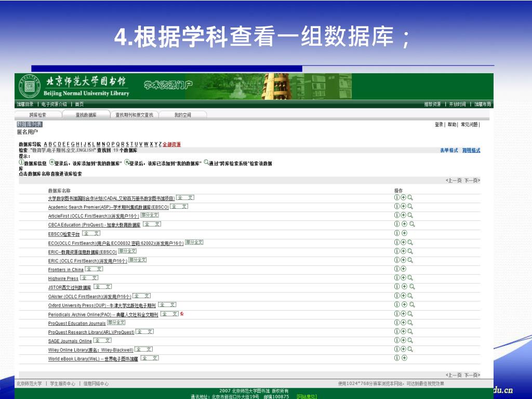Open info icon for Frontiers in China
This screenshot has height=399, width=532.
pos(397,269)
